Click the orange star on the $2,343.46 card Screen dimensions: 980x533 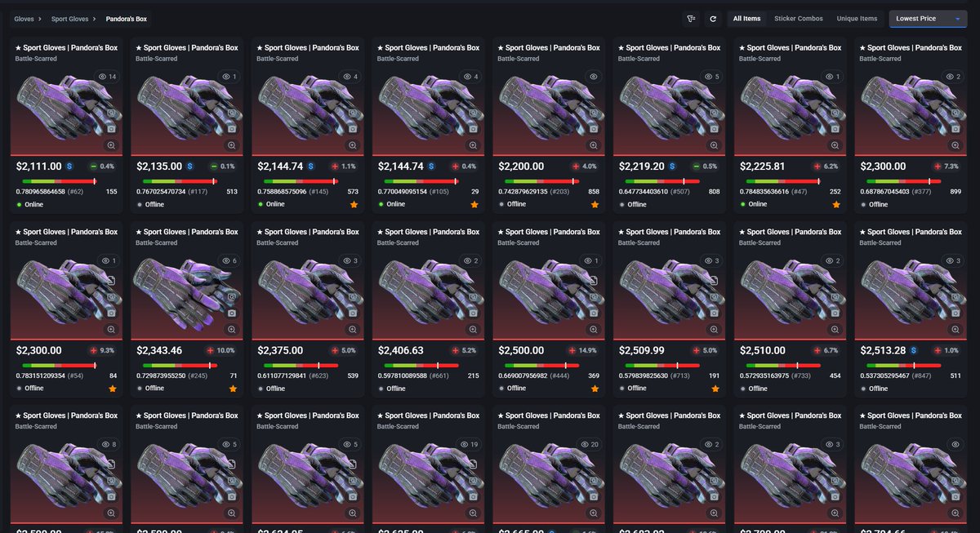tap(234, 389)
